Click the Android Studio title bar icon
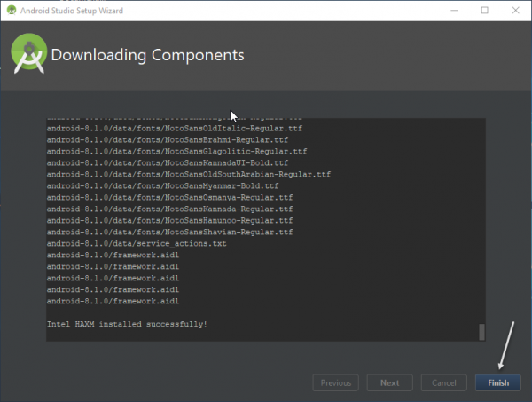 (x=12, y=10)
